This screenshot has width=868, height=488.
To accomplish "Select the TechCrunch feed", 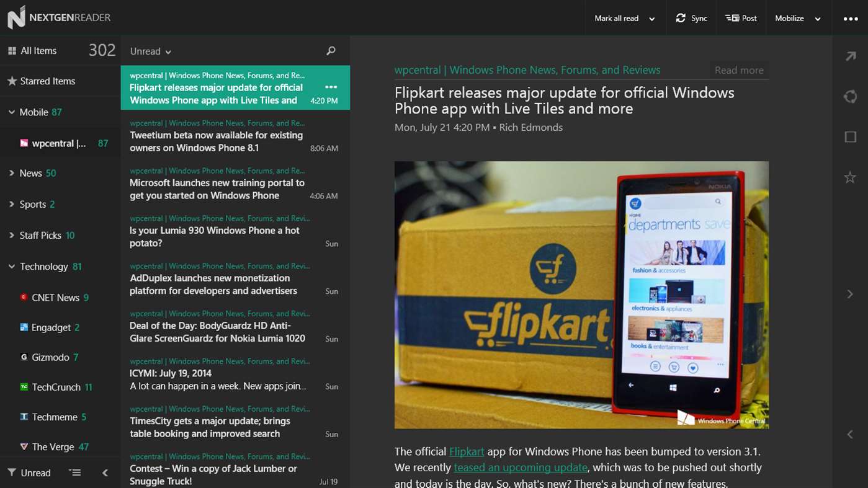I will click(60, 387).
